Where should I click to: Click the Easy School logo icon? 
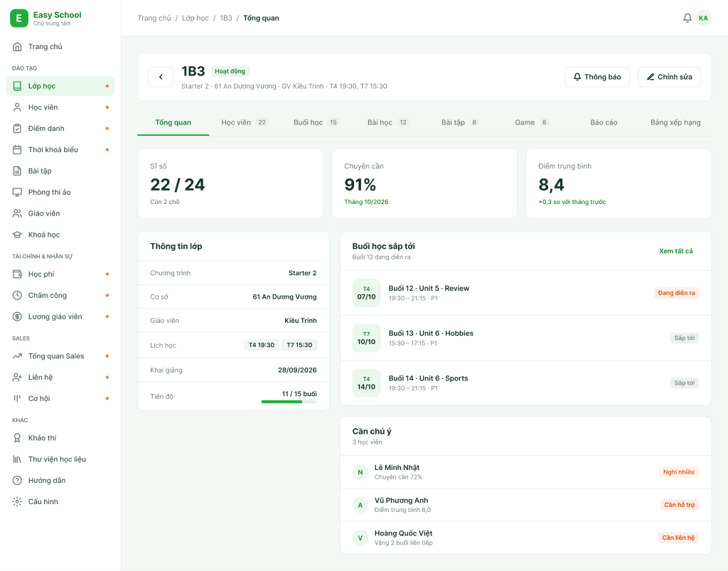point(19,18)
